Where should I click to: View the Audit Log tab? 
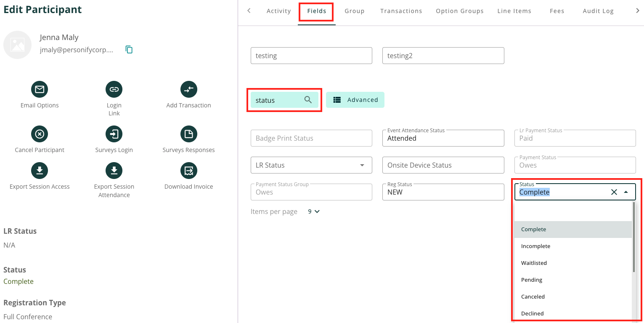[598, 11]
